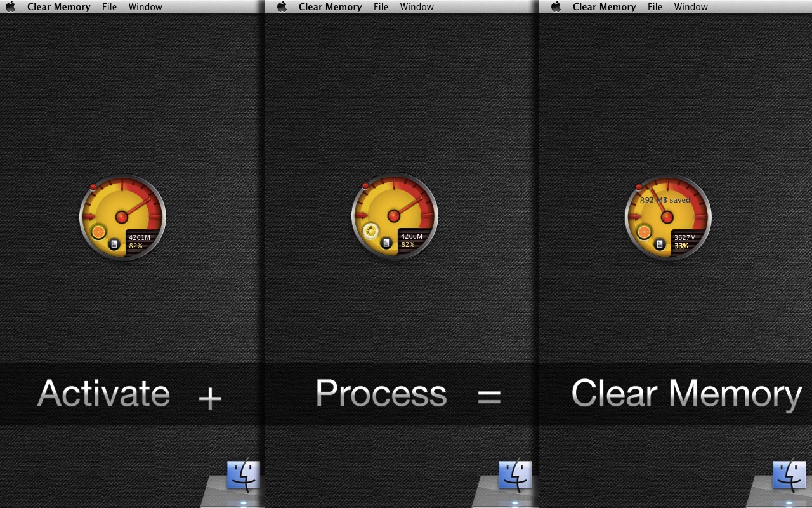Viewport: 812px width, 508px height.
Task: Open the Window menu above the 3627M gauge
Action: click(691, 7)
